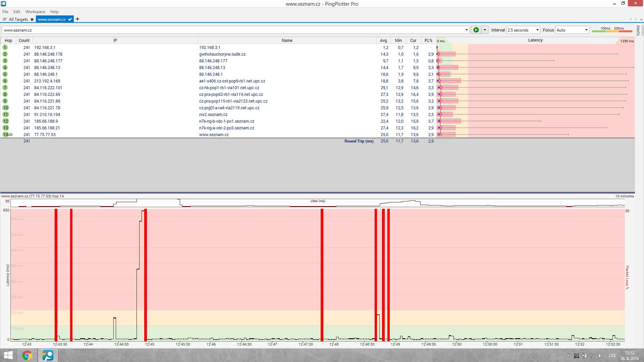Expand the target address history dropdown
Screen dimensions: 644x362
tap(466, 30)
